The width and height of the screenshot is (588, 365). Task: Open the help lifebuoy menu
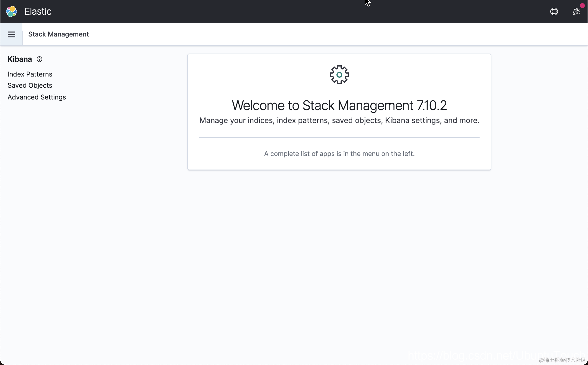coord(554,11)
